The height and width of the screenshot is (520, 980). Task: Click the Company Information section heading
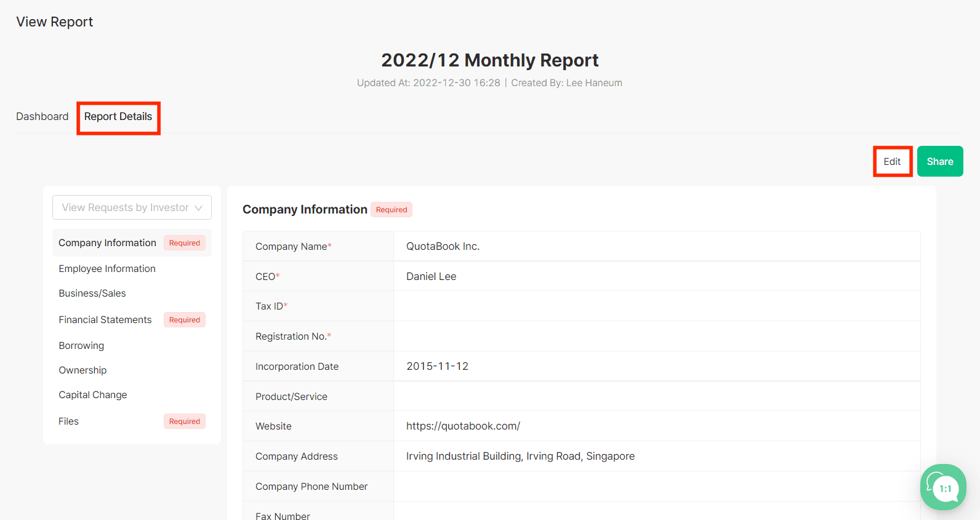[305, 209]
